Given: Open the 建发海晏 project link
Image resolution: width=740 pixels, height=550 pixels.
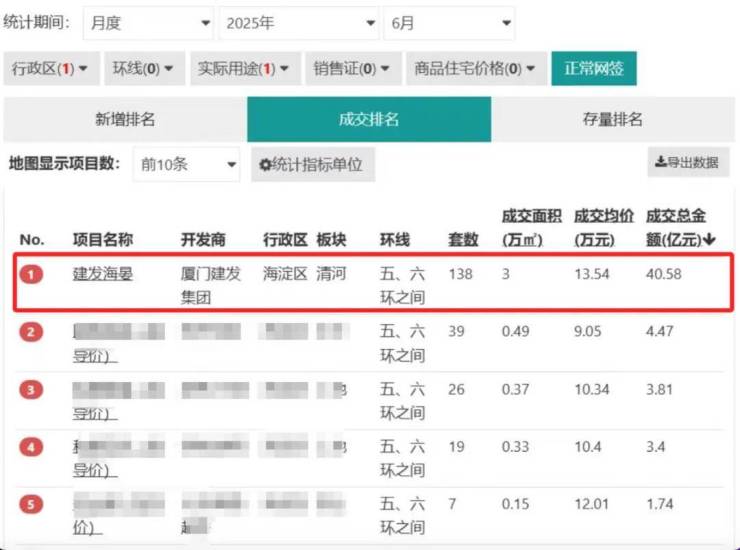Looking at the screenshot, I should pos(103,273).
